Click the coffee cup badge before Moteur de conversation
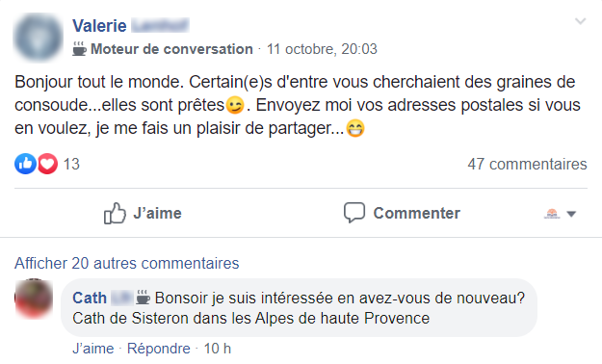Image resolution: width=602 pixels, height=364 pixels. point(79,49)
